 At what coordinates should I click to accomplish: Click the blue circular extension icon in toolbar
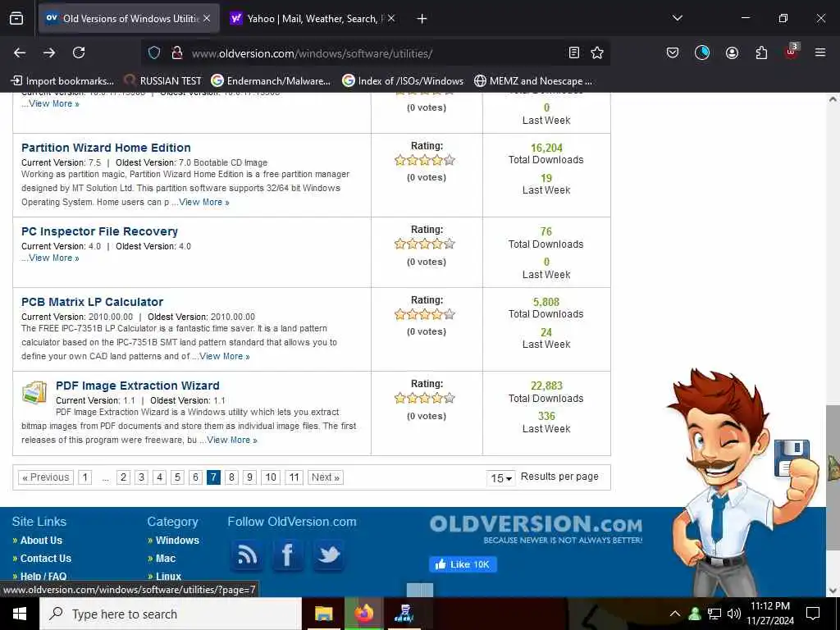tap(702, 52)
